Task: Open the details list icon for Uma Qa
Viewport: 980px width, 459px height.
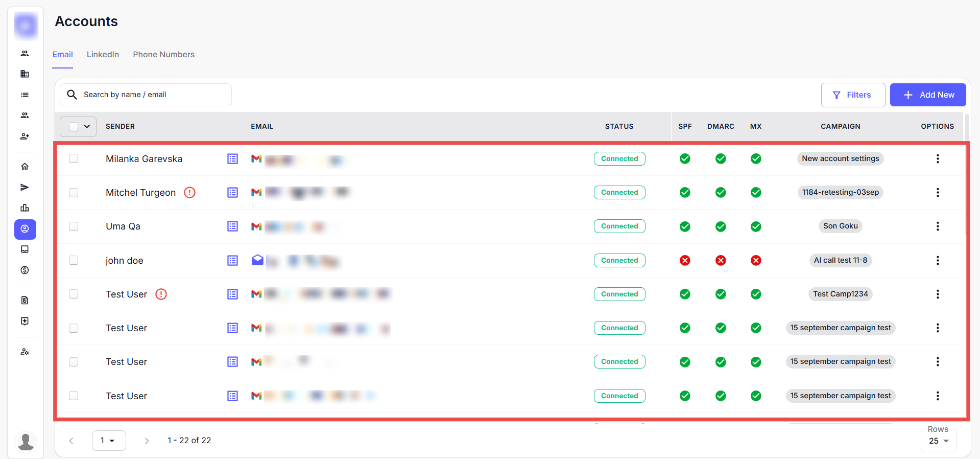Action: pyautogui.click(x=232, y=226)
